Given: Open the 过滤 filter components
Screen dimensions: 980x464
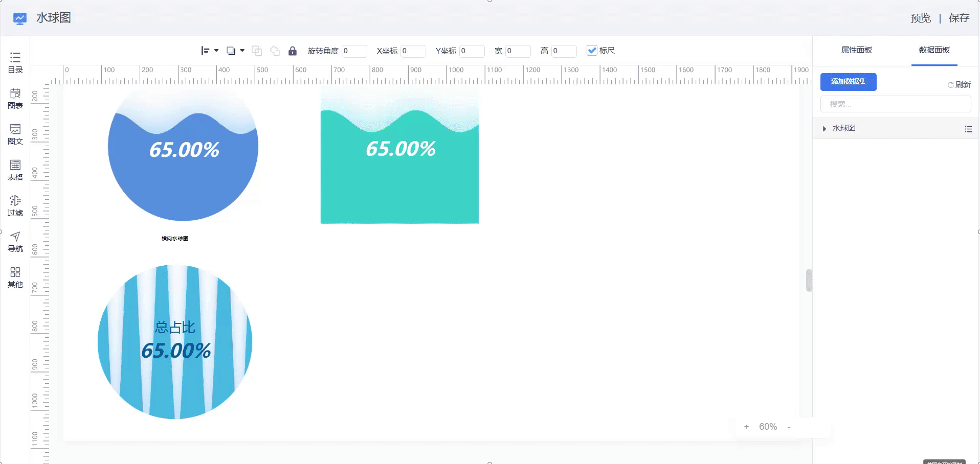Looking at the screenshot, I should [x=15, y=206].
